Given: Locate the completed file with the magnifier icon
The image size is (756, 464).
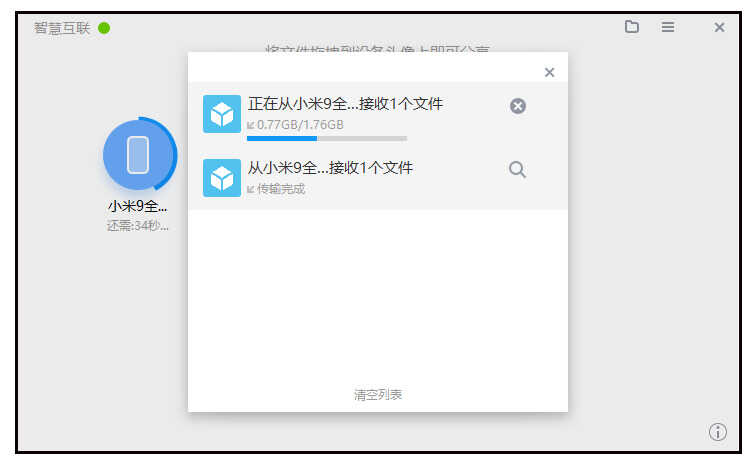Looking at the screenshot, I should tap(517, 170).
